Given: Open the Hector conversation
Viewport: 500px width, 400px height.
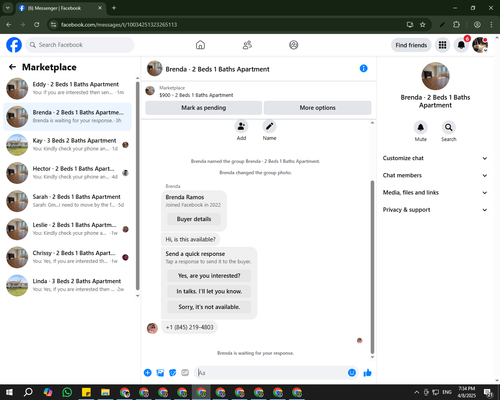Looking at the screenshot, I should click(x=67, y=173).
